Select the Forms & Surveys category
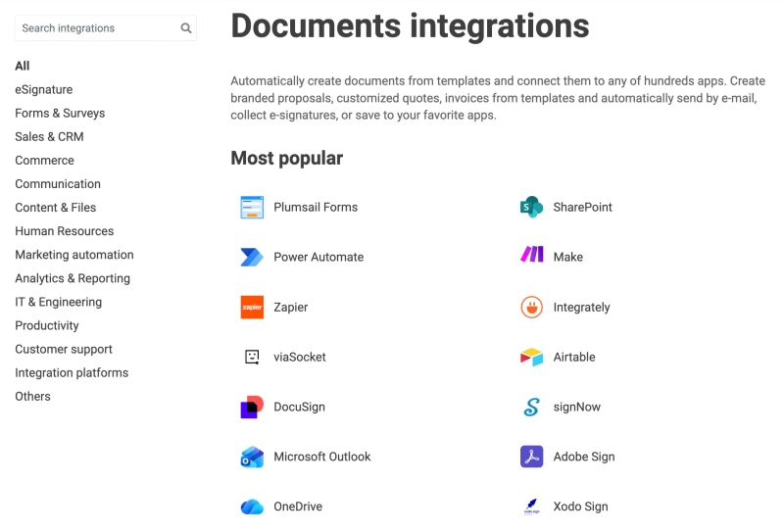The height and width of the screenshot is (532, 784). [60, 113]
